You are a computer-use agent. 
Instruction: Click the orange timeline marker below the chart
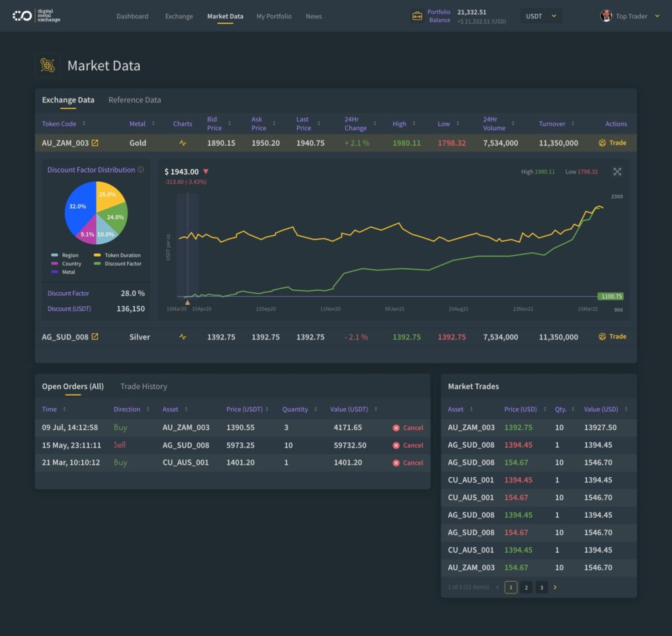click(188, 302)
